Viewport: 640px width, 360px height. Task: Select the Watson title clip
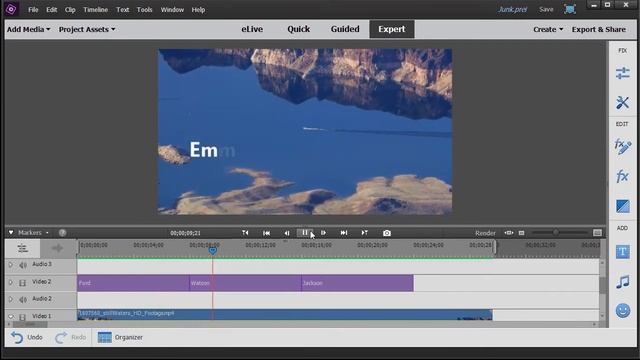tap(245, 283)
